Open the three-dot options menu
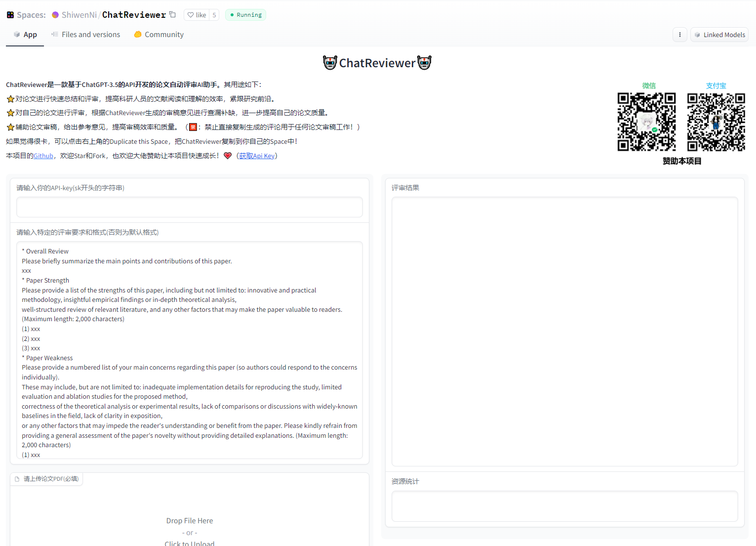The width and height of the screenshot is (756, 546). [679, 35]
